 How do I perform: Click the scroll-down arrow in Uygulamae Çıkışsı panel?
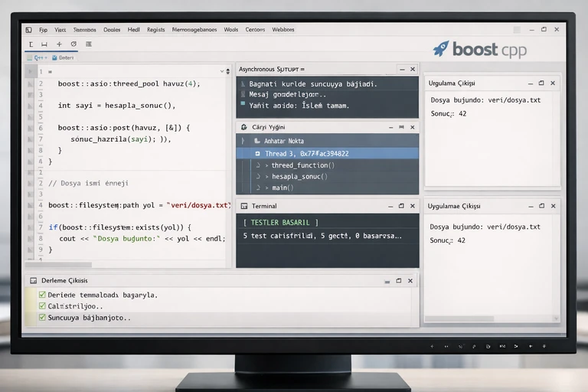click(x=556, y=318)
